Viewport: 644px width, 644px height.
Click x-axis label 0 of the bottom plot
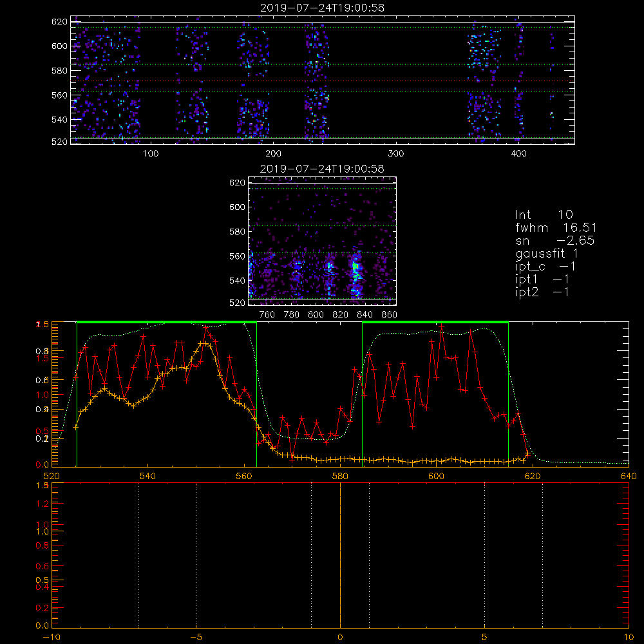[x=340, y=637]
